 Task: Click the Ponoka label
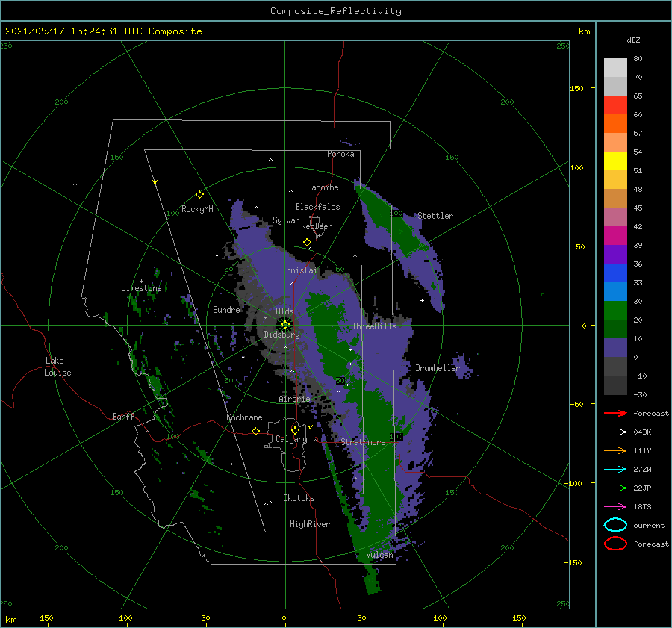pyautogui.click(x=340, y=154)
